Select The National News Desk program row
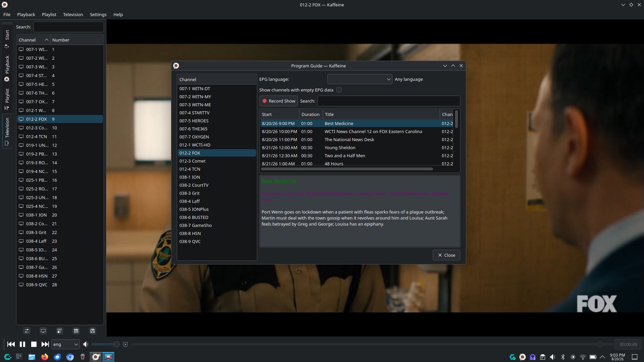 357,139
